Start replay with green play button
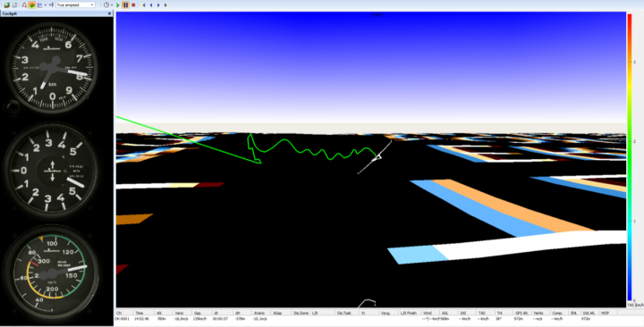The height and width of the screenshot is (327, 644). (118, 5)
